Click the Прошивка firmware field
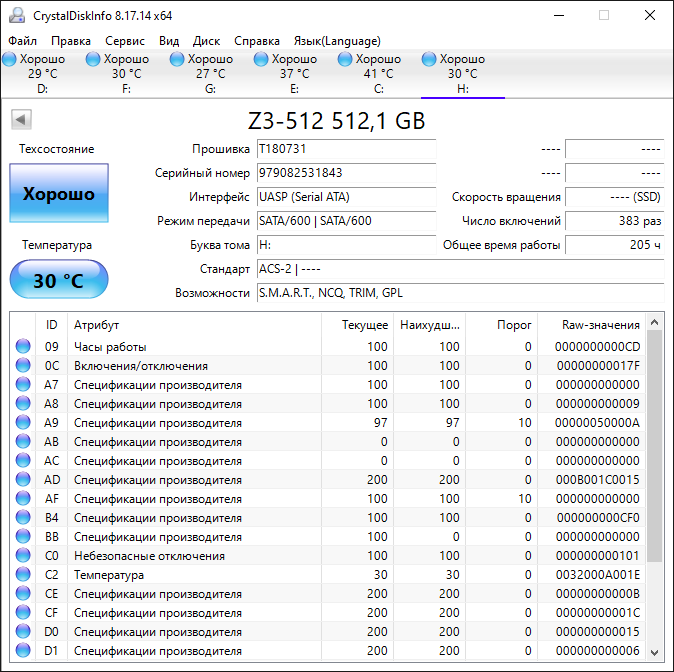Screen dimensions: 674x672 (345, 149)
